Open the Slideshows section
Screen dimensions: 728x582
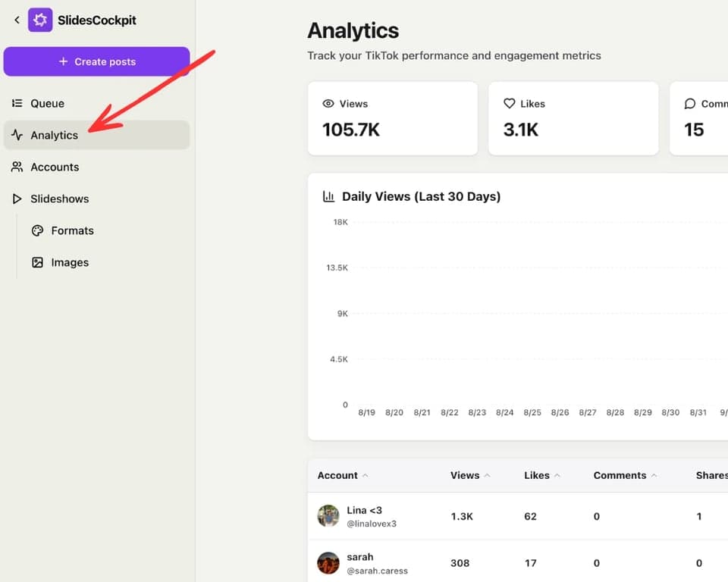[96, 199]
